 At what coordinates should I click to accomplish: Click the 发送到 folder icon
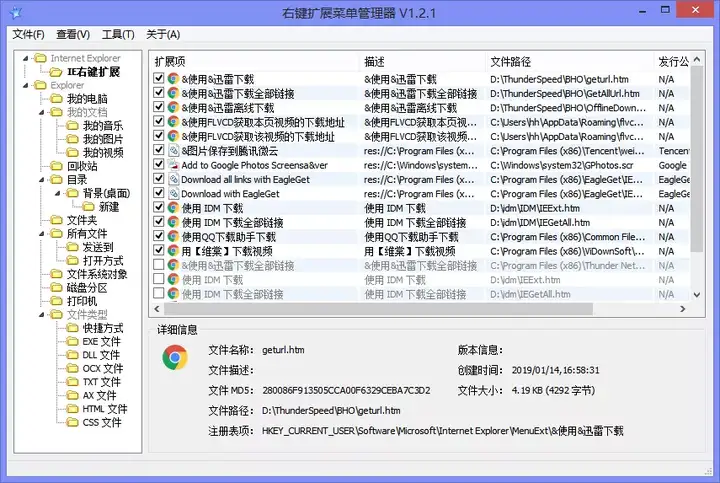coord(72,247)
